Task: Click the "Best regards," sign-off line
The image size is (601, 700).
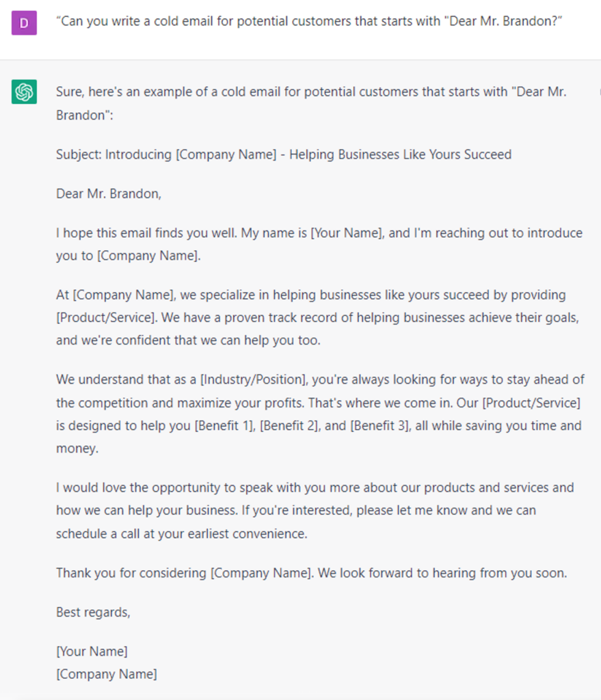Action: [x=93, y=612]
